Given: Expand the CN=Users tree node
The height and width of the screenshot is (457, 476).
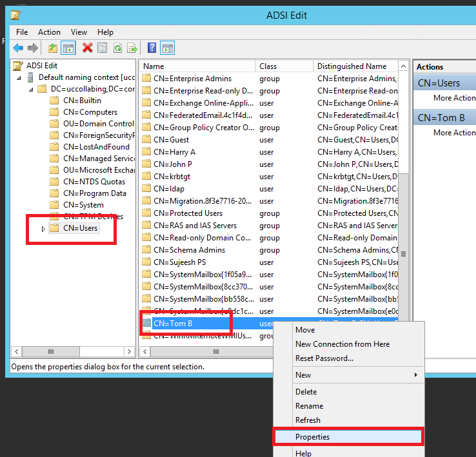Looking at the screenshot, I should pos(43,229).
